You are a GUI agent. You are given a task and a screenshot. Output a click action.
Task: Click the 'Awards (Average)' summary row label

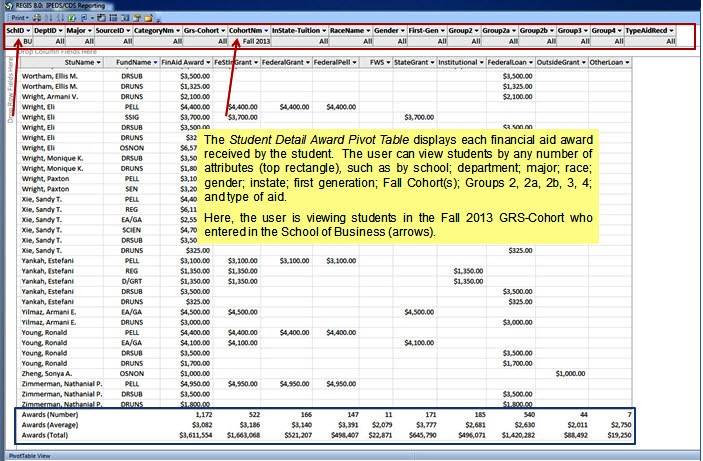click(x=50, y=425)
